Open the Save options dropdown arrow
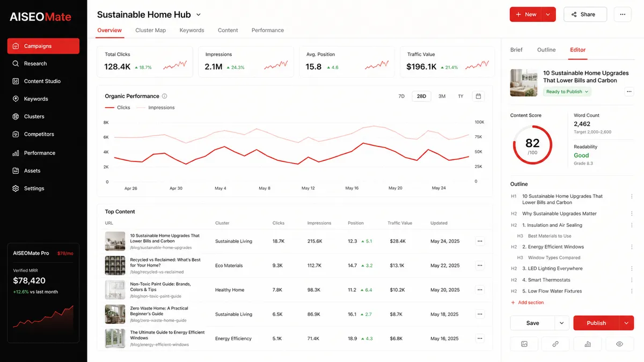This screenshot has width=644, height=362. pos(562,323)
